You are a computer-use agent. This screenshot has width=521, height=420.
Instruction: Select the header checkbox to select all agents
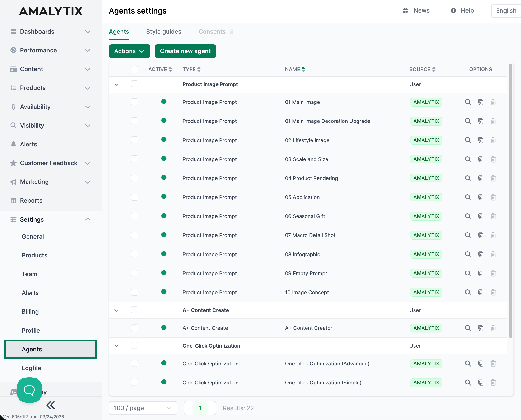[135, 69]
